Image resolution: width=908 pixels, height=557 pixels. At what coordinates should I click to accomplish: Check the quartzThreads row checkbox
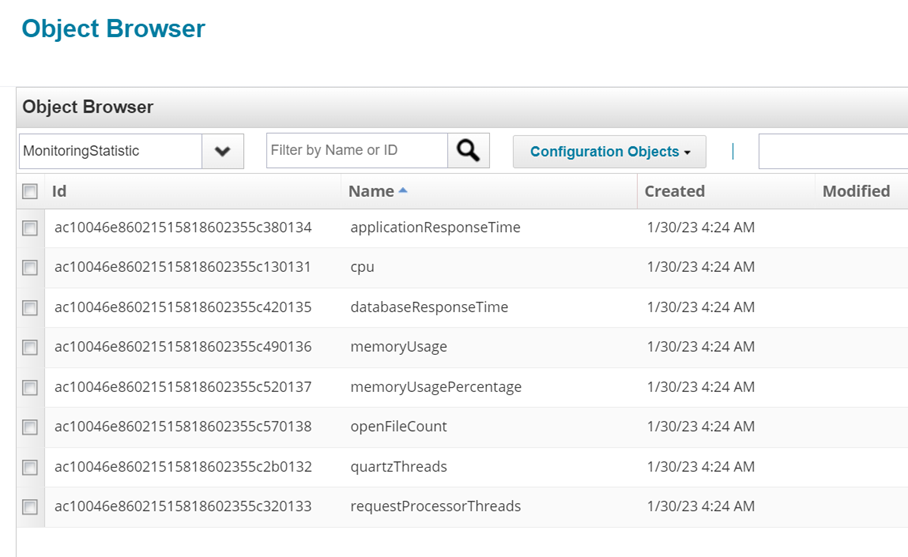[30, 467]
